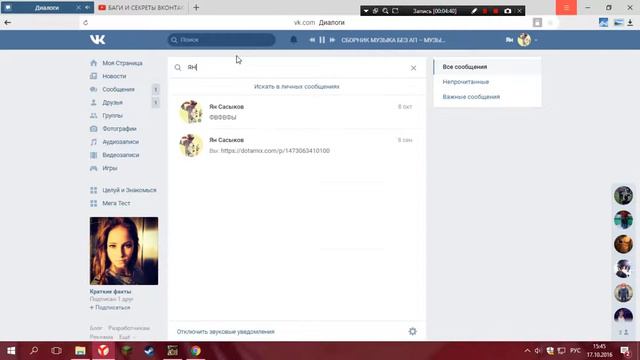Click '+ Подписаться' under the ad
Image resolution: width=640 pixels, height=360 pixels.
110,307
